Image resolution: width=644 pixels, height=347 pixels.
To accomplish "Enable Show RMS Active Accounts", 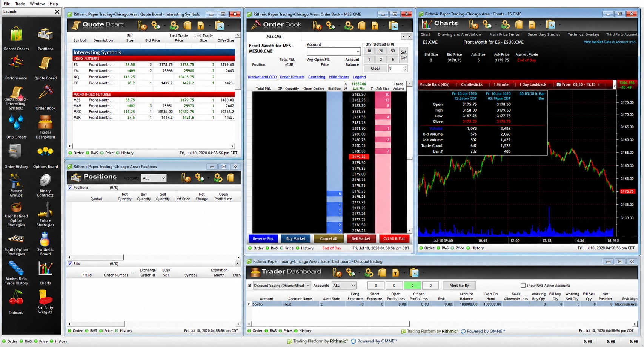I will [x=523, y=286].
